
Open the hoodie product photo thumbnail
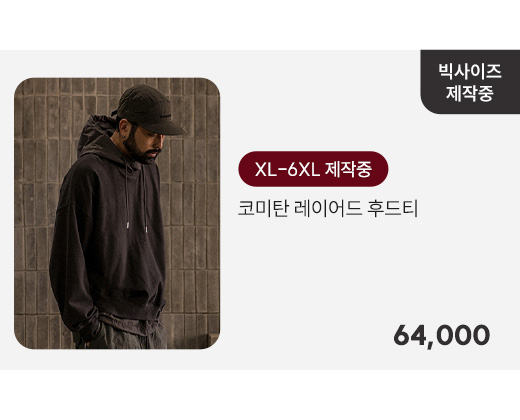(117, 213)
